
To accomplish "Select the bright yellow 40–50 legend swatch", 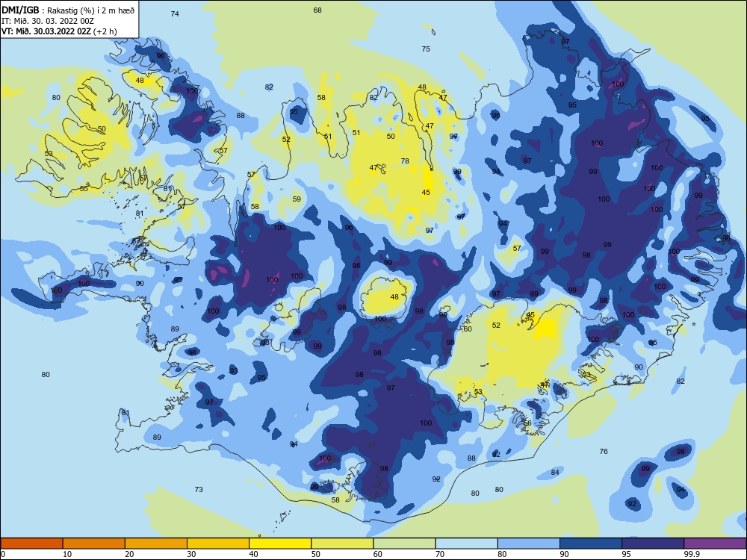I will [280, 544].
